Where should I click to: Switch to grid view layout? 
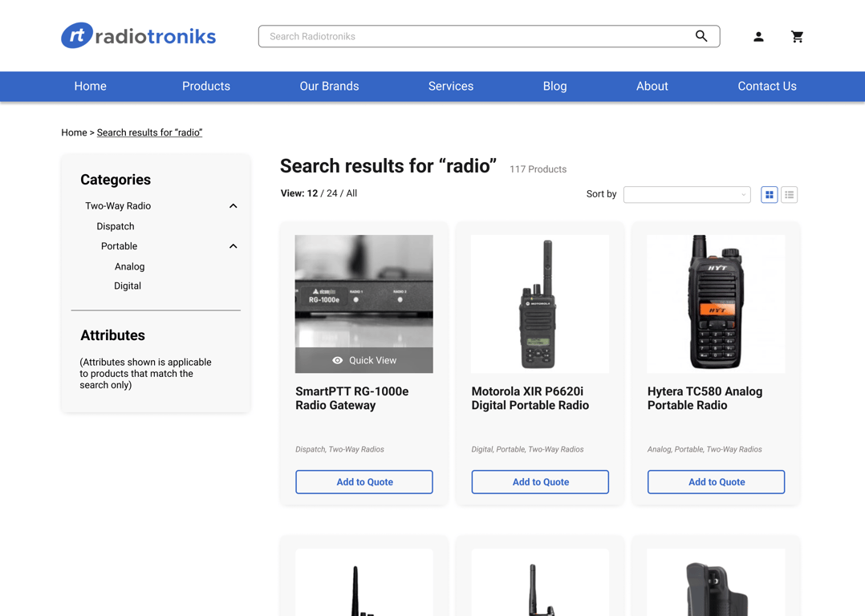click(x=769, y=195)
